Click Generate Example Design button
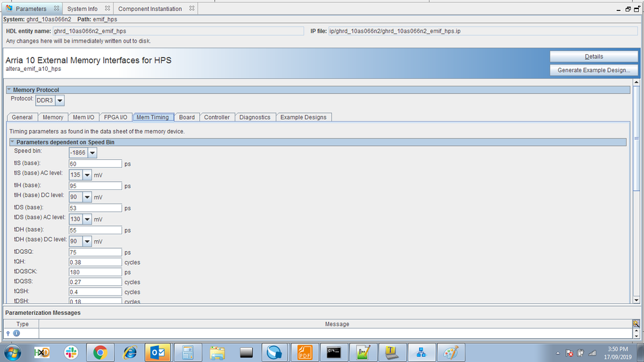This screenshot has height=362, width=644. pos(594,70)
